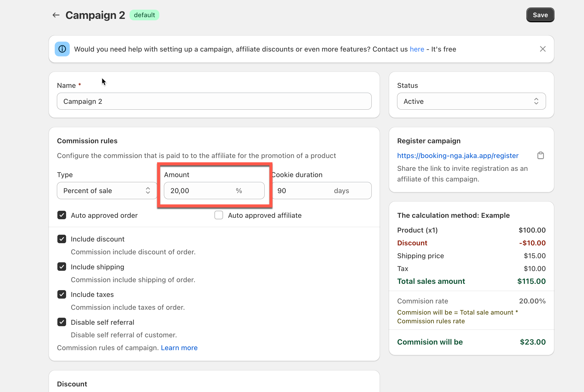The image size is (584, 392).
Task: Uncheck Include shipping checkbox
Action: click(x=62, y=267)
